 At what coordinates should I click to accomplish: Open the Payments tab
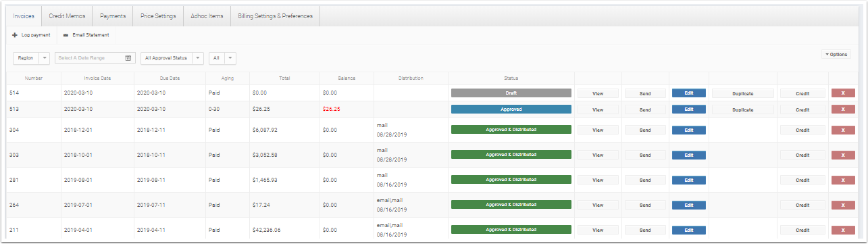click(113, 16)
